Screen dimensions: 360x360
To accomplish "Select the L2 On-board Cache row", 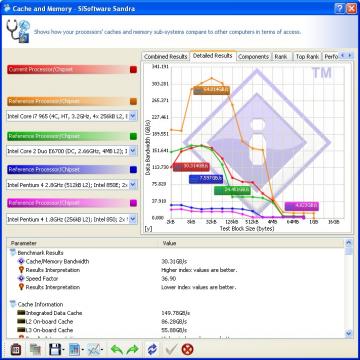I will [176, 322].
